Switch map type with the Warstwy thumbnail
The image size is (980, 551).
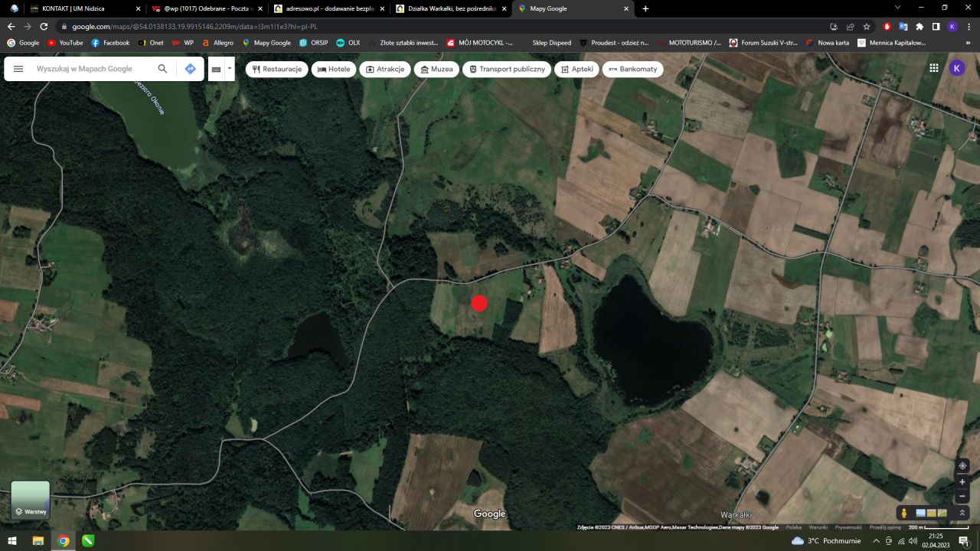tap(31, 500)
